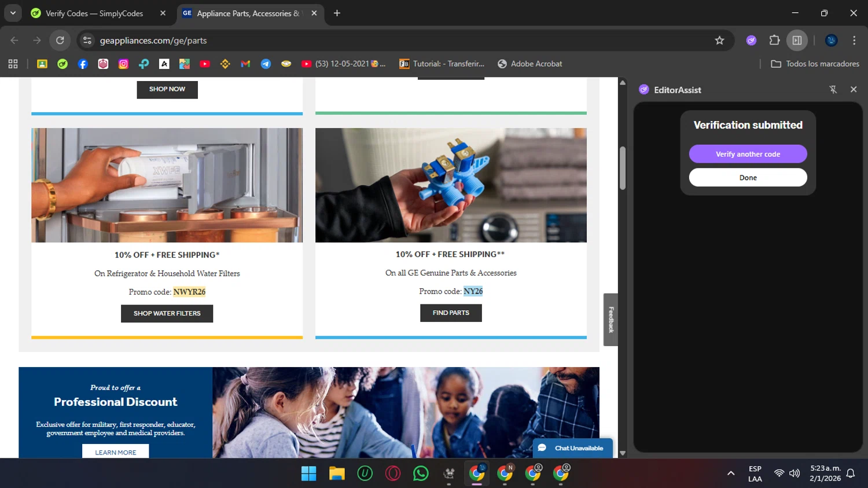This screenshot has height=488, width=868.
Task: Go back to the previous page
Action: click(14, 41)
